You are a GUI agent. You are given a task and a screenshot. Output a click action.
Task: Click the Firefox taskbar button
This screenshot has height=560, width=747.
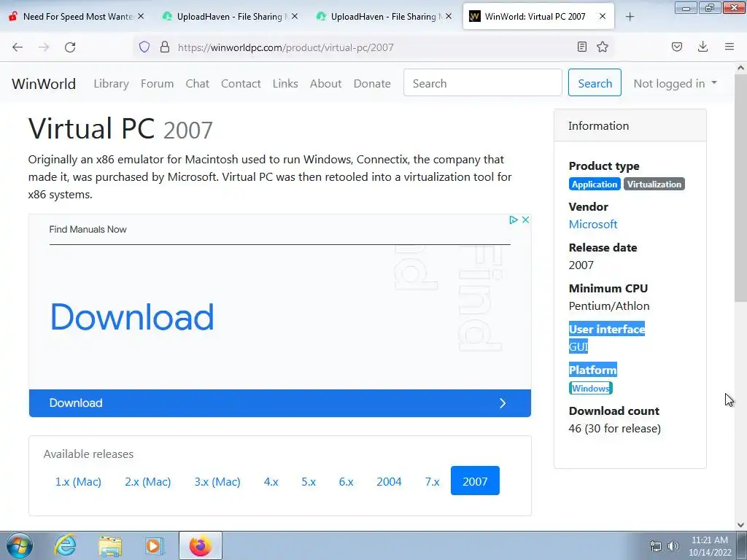coord(200,545)
